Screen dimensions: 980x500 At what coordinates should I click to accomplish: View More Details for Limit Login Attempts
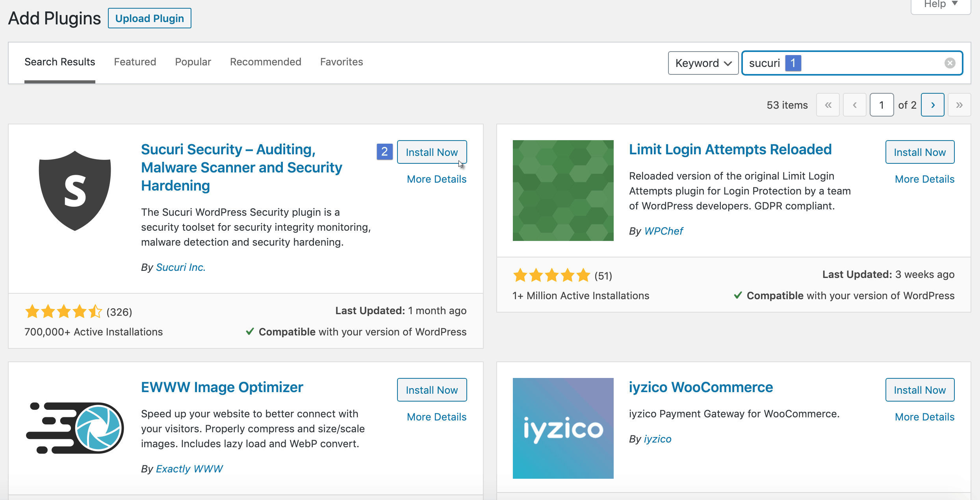(924, 179)
